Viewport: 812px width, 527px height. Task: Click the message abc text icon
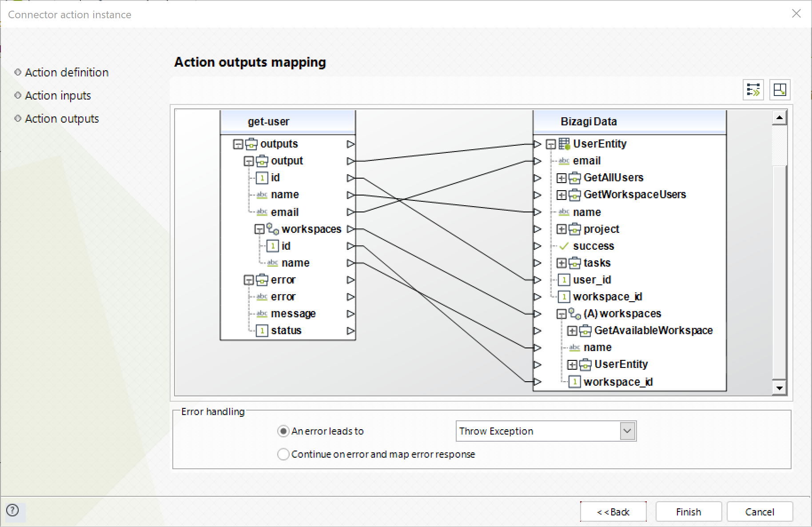(262, 314)
